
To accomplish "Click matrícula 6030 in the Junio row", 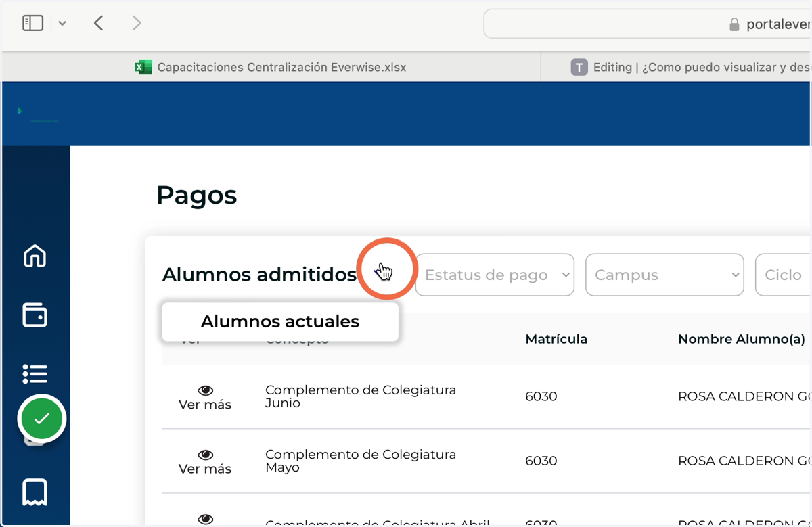I will pyautogui.click(x=541, y=396).
